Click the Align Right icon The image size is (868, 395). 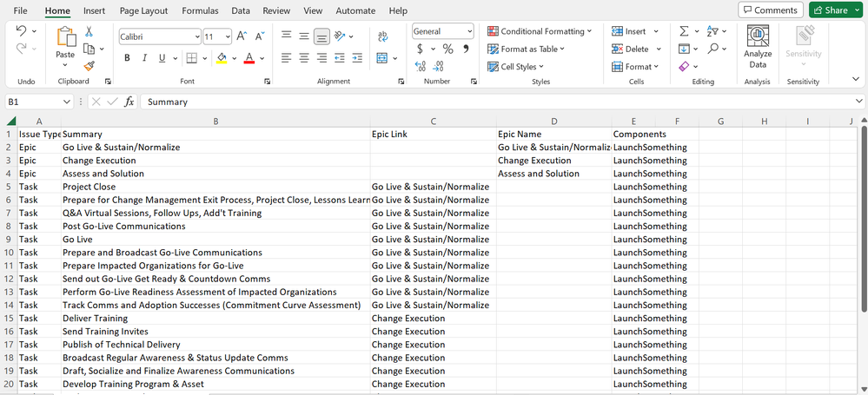click(x=321, y=57)
